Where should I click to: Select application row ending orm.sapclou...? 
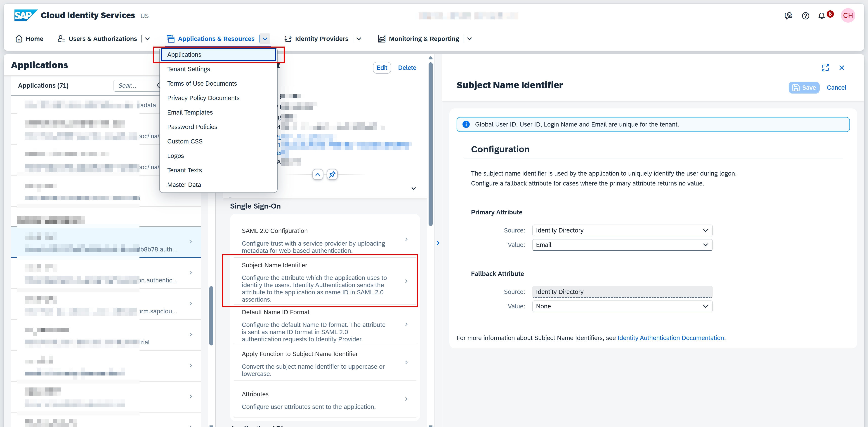coord(106,304)
